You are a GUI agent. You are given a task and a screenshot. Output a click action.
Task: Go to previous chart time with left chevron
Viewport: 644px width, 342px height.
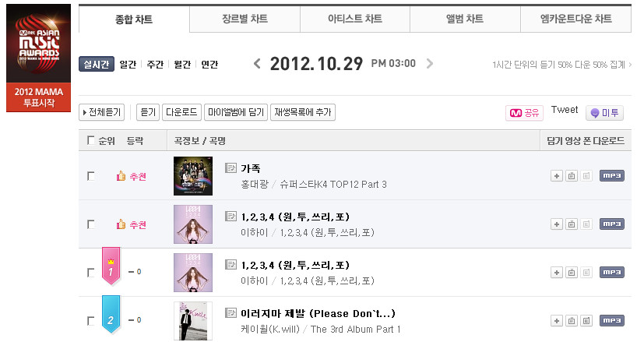click(x=257, y=64)
